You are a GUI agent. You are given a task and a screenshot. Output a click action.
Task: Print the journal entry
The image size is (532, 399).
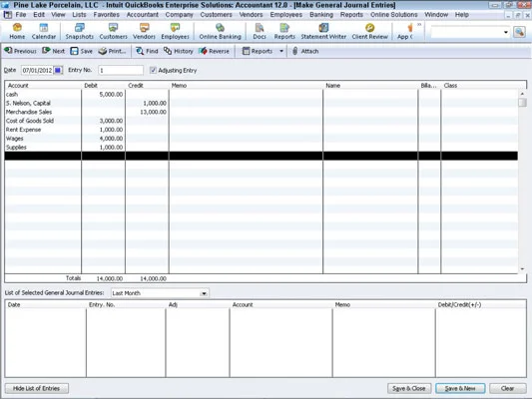pyautogui.click(x=112, y=51)
